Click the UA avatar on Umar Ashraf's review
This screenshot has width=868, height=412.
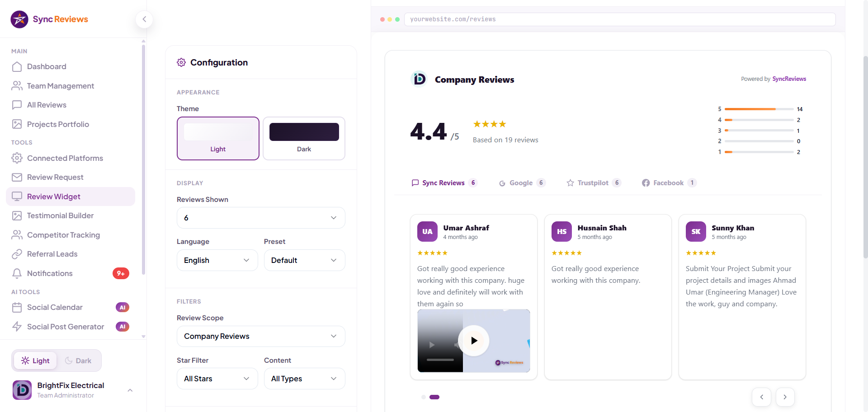427,232
